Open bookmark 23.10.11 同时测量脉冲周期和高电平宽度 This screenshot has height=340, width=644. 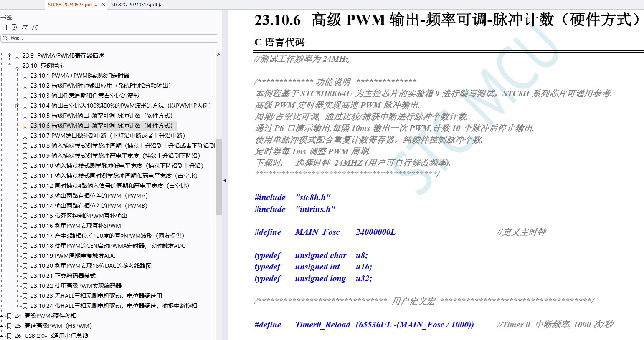point(114,176)
